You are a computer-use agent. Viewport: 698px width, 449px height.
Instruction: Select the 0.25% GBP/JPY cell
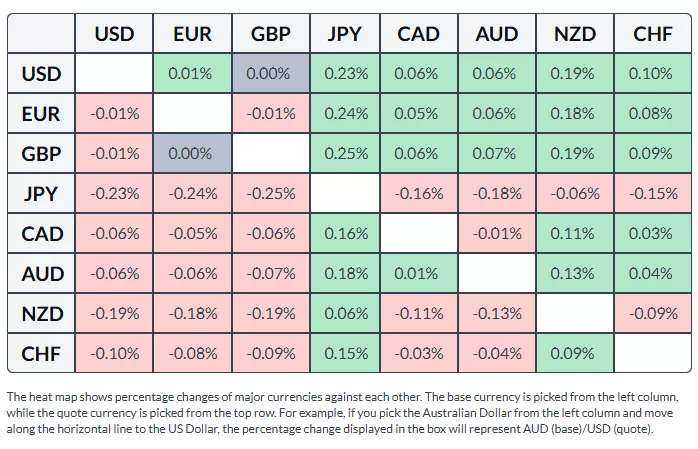coord(345,154)
